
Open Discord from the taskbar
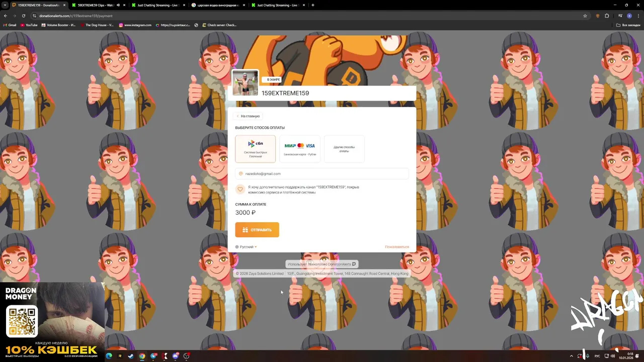point(175,356)
